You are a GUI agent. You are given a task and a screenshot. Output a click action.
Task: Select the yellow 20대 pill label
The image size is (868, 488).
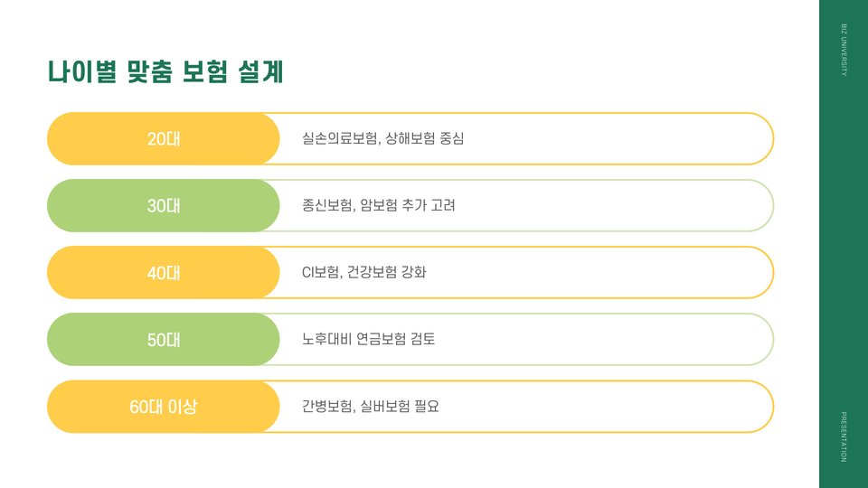pyautogui.click(x=164, y=139)
